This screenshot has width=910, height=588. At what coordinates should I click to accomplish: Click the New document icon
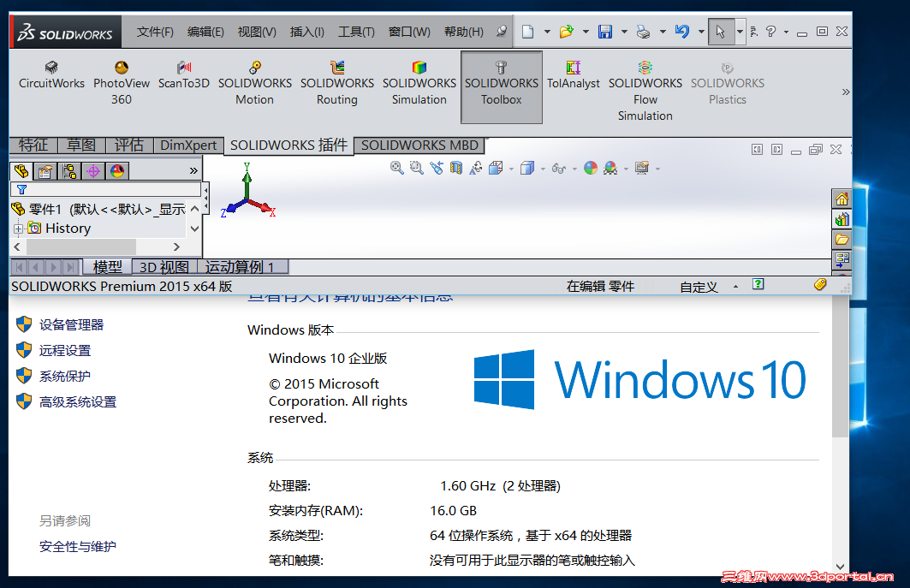[x=527, y=32]
